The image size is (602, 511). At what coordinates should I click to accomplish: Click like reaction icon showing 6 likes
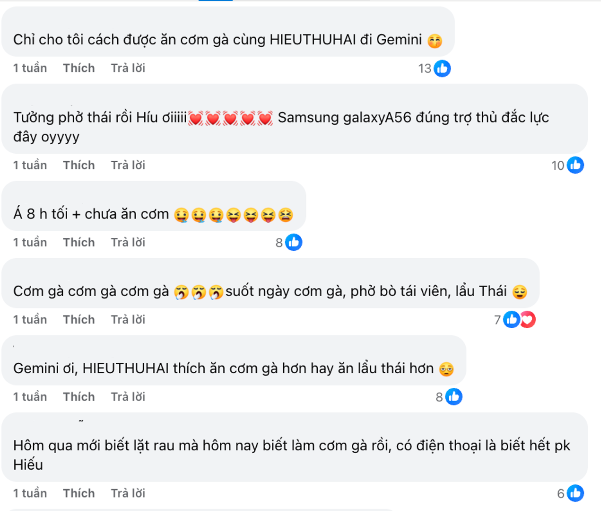click(575, 493)
